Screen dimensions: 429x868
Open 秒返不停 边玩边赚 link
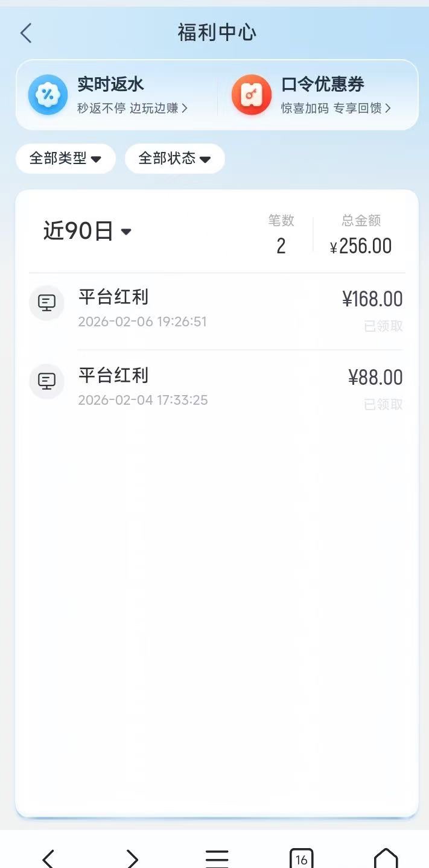[132, 109]
